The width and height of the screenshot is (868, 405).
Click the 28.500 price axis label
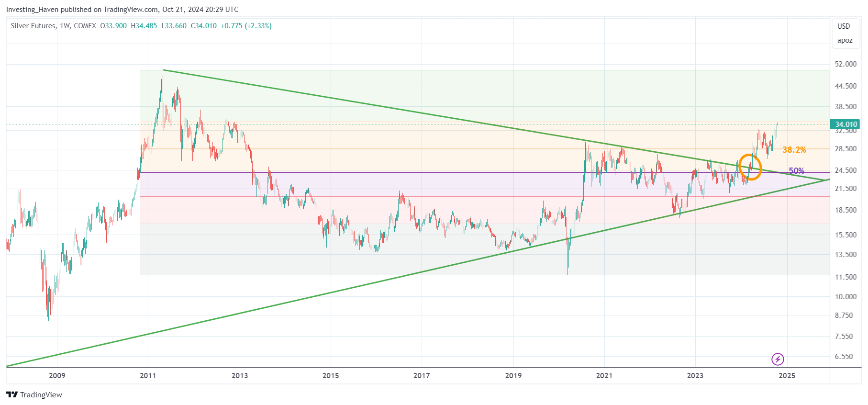tap(846, 149)
